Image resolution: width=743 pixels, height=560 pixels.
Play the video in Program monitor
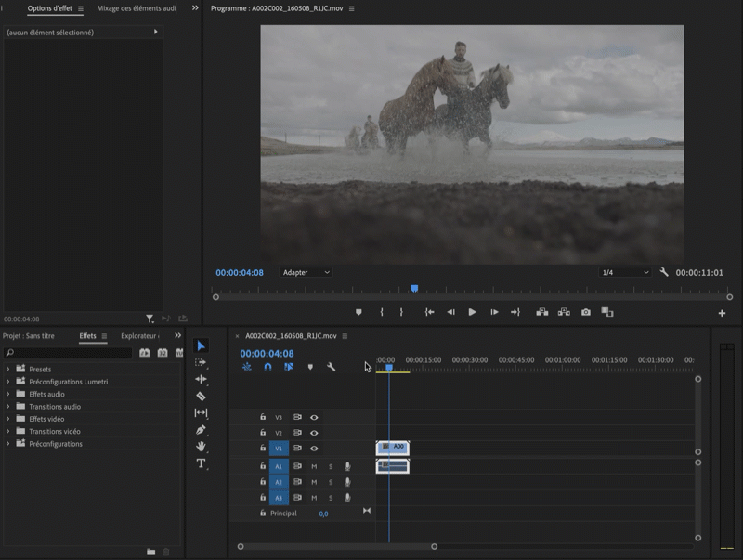pos(472,313)
